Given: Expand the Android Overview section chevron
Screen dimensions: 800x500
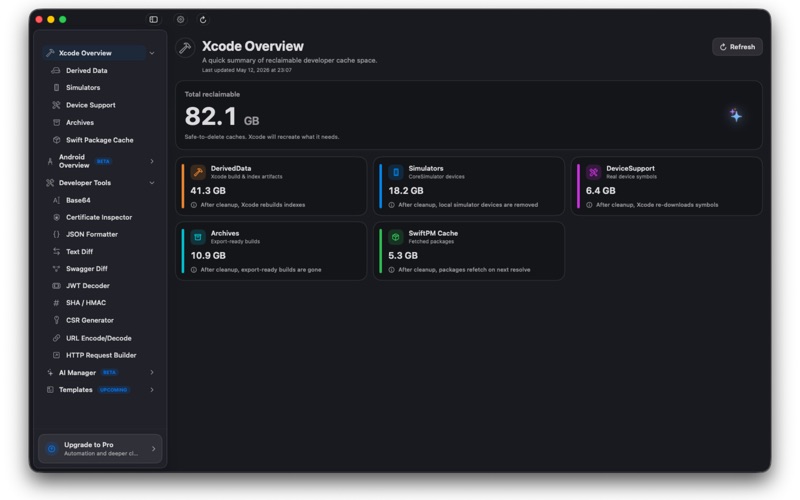Looking at the screenshot, I should tap(152, 161).
